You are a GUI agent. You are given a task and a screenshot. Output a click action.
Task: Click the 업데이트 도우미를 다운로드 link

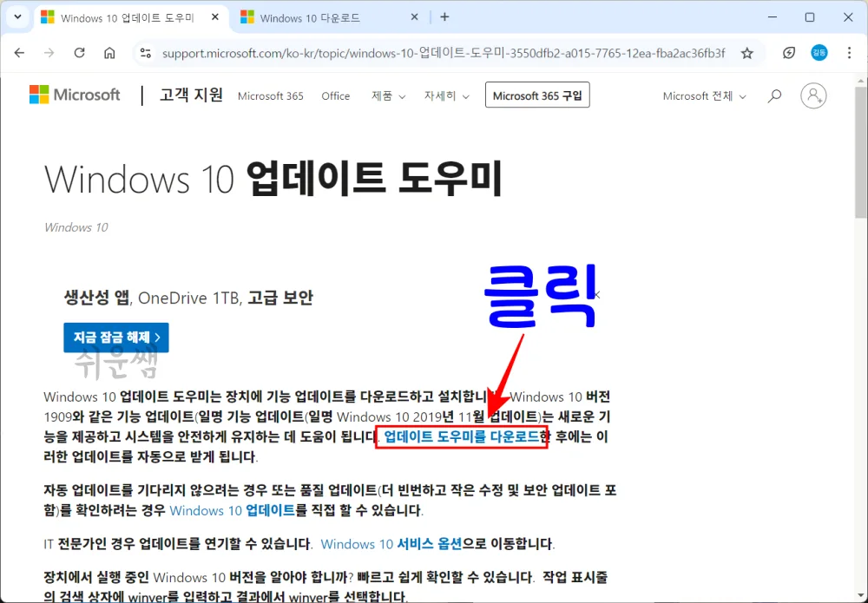[461, 437]
